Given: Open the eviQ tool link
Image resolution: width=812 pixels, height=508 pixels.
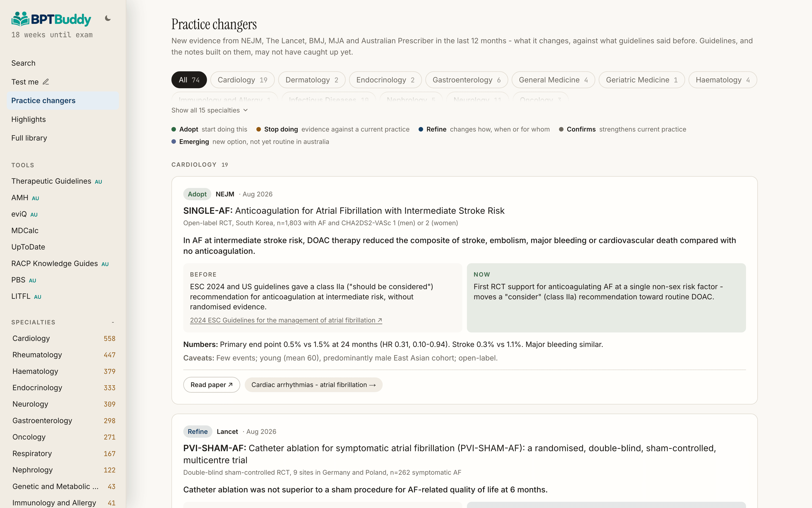Looking at the screenshot, I should [25, 214].
